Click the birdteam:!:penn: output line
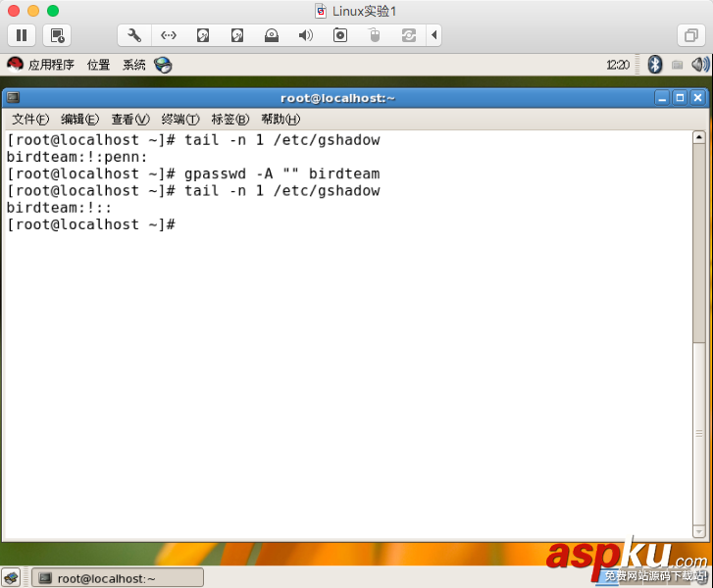713x588 pixels. pyautogui.click(x=76, y=157)
